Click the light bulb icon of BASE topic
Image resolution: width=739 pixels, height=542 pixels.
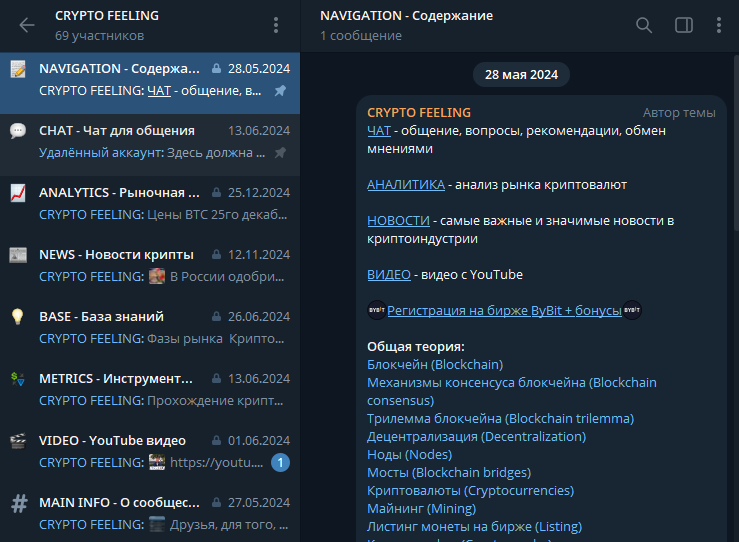tap(18, 317)
